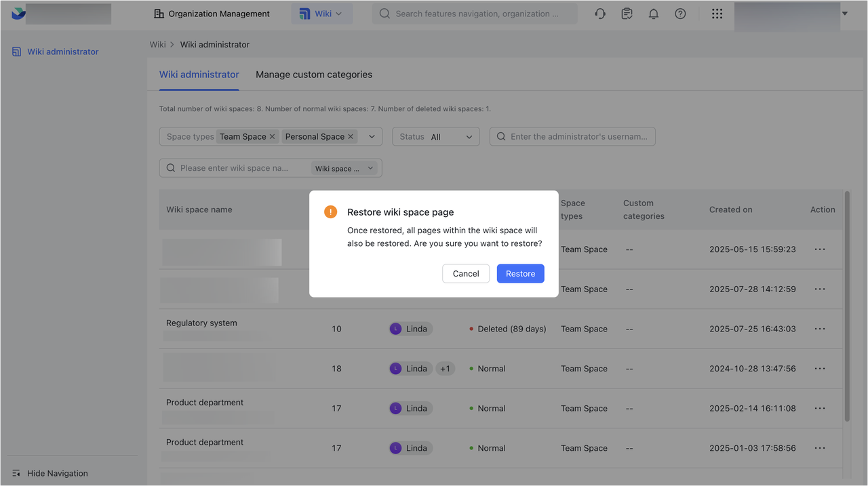Image resolution: width=868 pixels, height=486 pixels.
Task: Click the features navigation search field
Action: pyautogui.click(x=475, y=14)
